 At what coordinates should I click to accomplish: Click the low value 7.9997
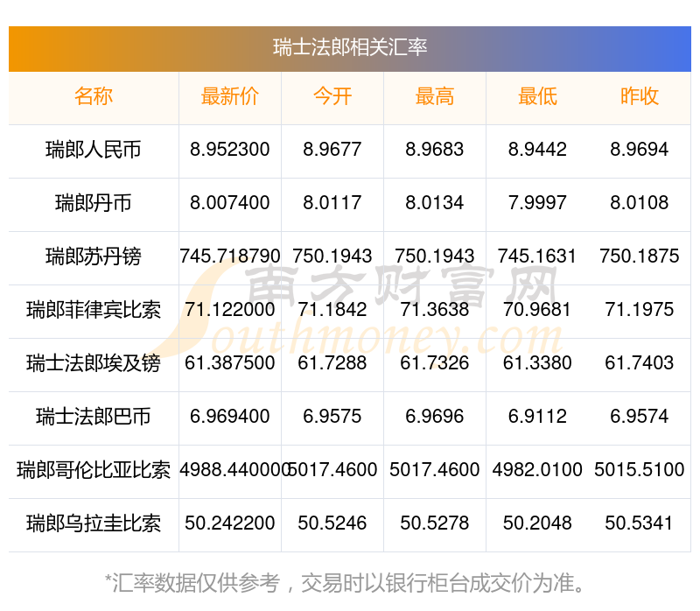537,203
